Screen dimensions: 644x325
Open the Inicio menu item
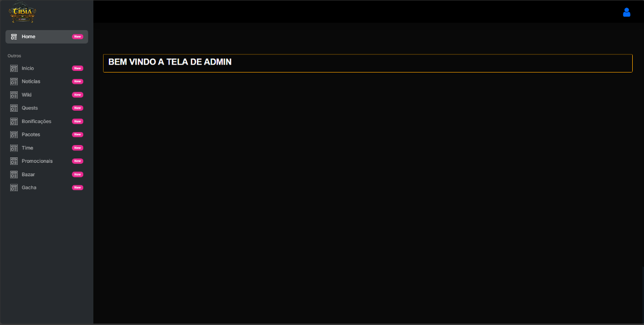pyautogui.click(x=28, y=68)
